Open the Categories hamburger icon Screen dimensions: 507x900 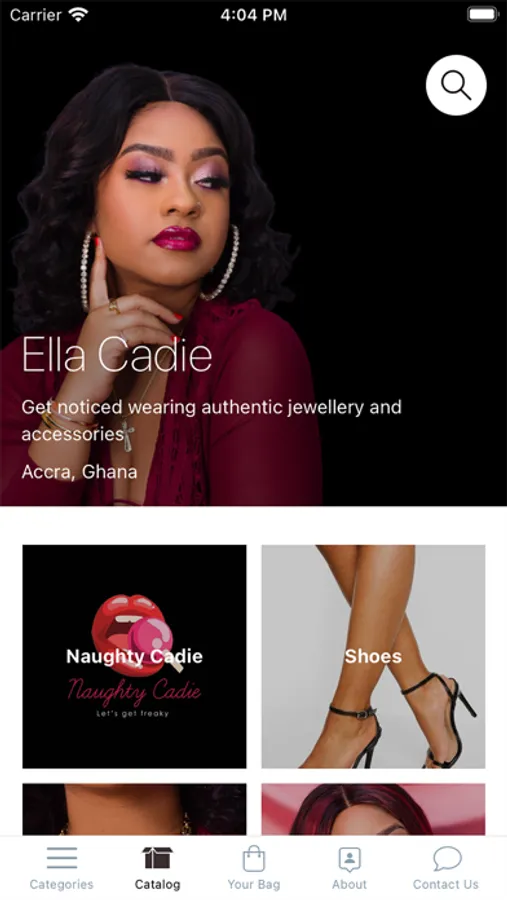[62, 858]
